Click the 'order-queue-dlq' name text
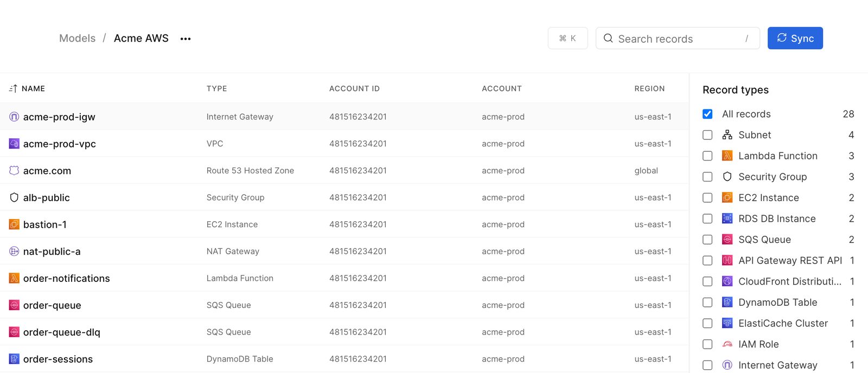The width and height of the screenshot is (868, 373). pyautogui.click(x=62, y=332)
